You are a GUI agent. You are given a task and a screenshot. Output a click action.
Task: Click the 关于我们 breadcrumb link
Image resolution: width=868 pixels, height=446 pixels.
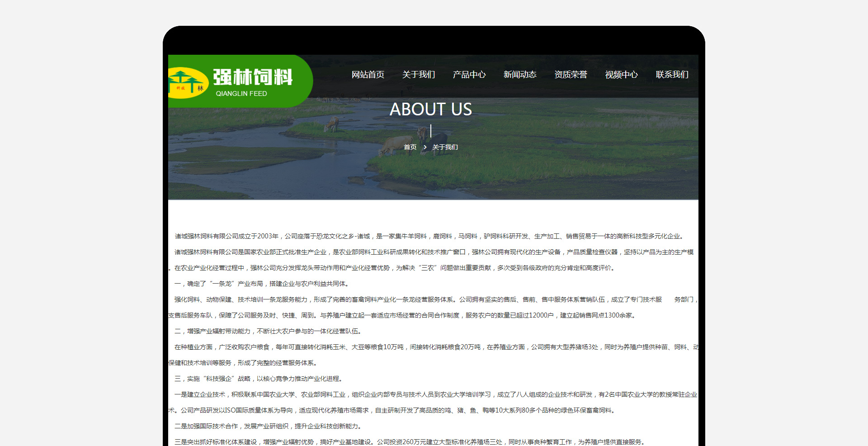point(445,147)
